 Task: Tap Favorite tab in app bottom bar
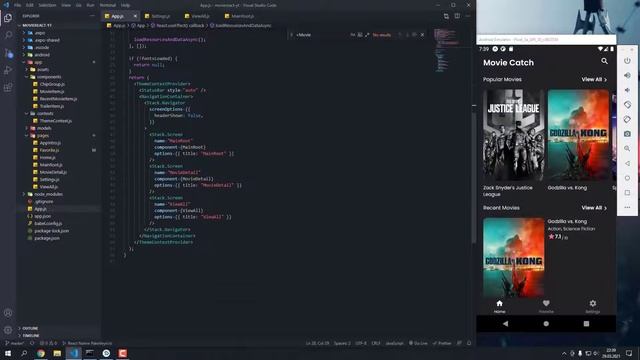[x=546, y=306]
